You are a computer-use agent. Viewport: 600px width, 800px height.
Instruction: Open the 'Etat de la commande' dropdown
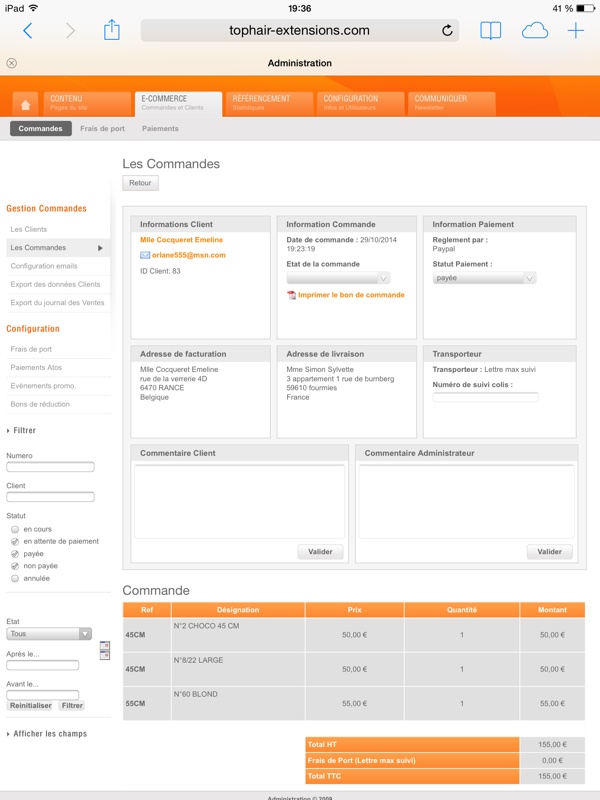coord(338,278)
